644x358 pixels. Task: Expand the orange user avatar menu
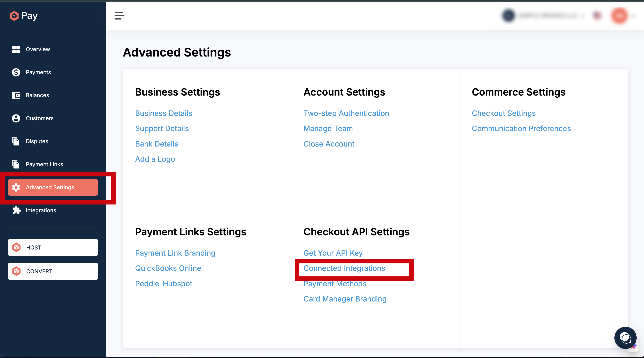click(x=620, y=16)
